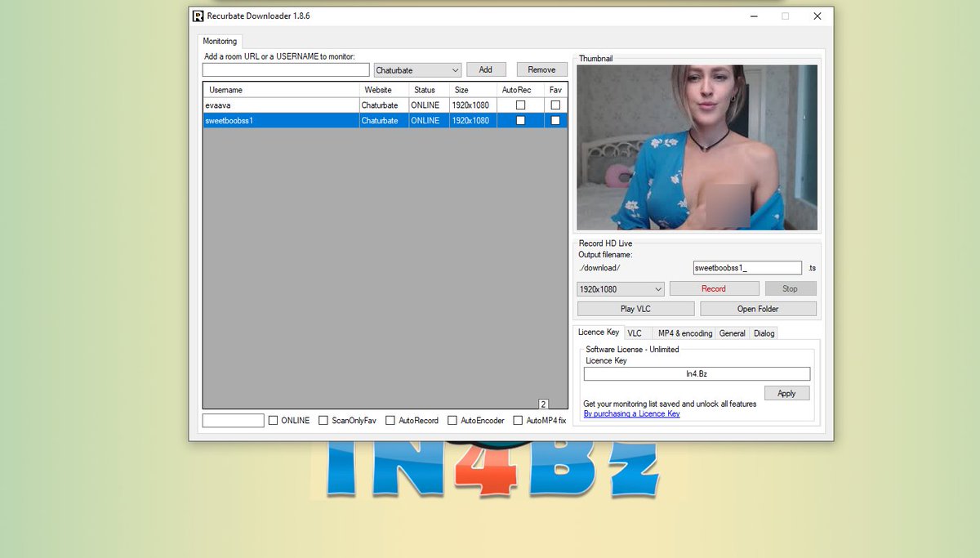Sort by the Website column header

384,90
